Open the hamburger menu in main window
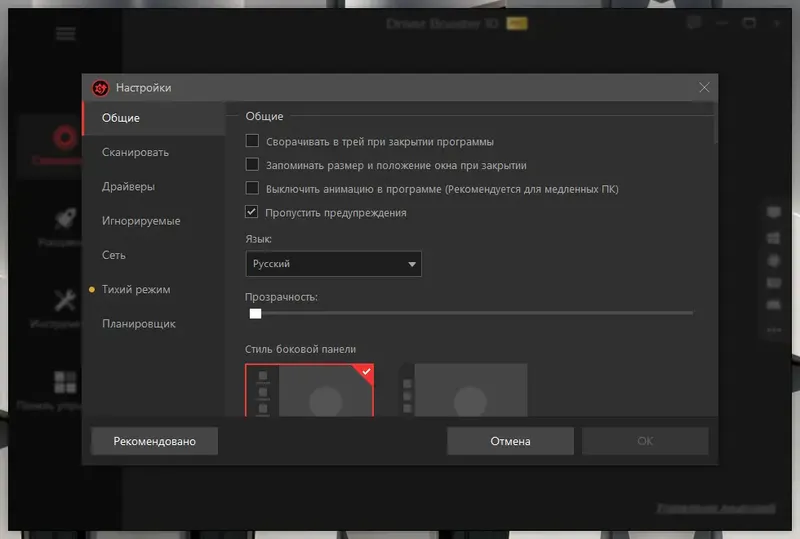This screenshot has height=539, width=800. point(66,34)
